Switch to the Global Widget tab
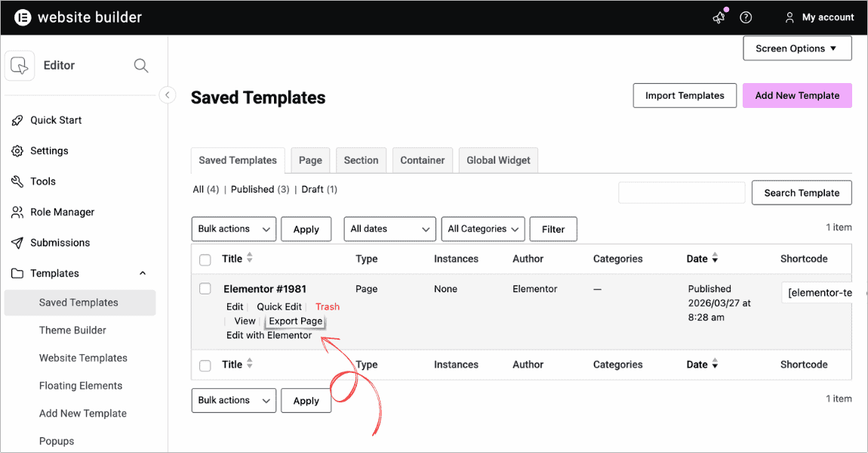Image resolution: width=868 pixels, height=453 pixels. pos(498,160)
